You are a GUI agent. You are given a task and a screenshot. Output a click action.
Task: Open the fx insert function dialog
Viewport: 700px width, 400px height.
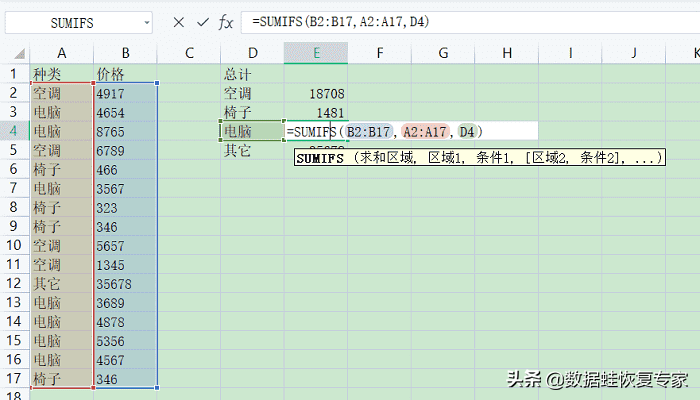coord(226,22)
